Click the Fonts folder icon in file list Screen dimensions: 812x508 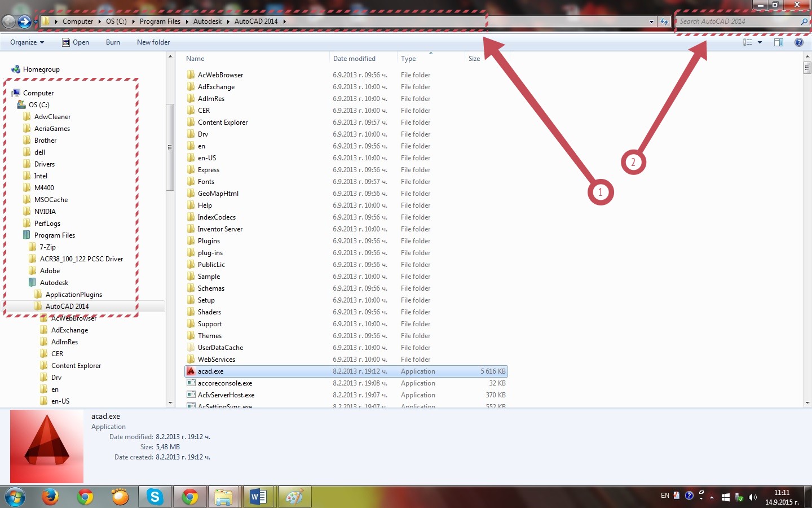(191, 182)
